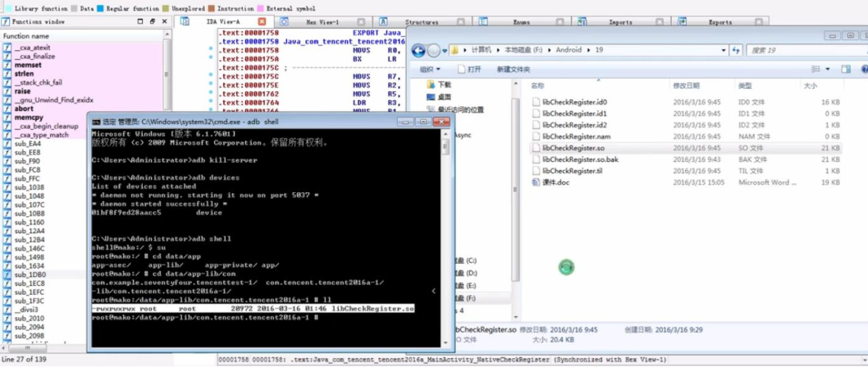This screenshot has height=368, width=868.
Task: Toggle the breakpoint dot at .text:00001758 MOVS
Action: 210,49
